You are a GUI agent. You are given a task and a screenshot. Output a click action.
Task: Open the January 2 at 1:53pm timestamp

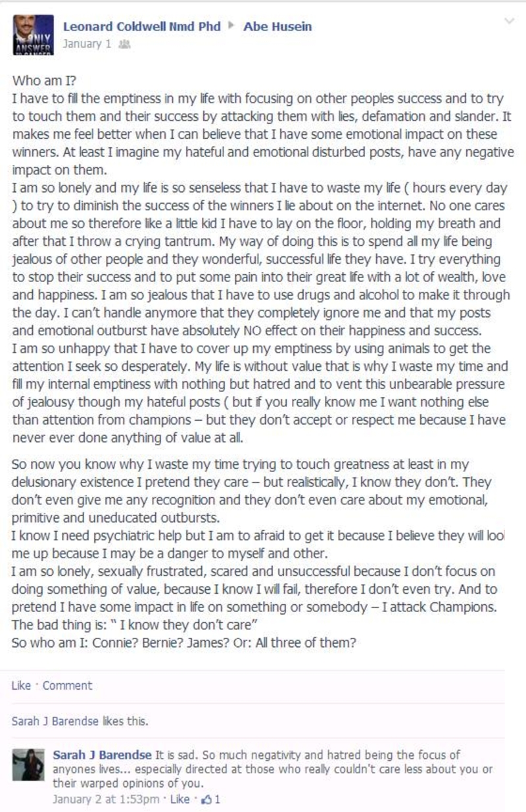pos(105,800)
